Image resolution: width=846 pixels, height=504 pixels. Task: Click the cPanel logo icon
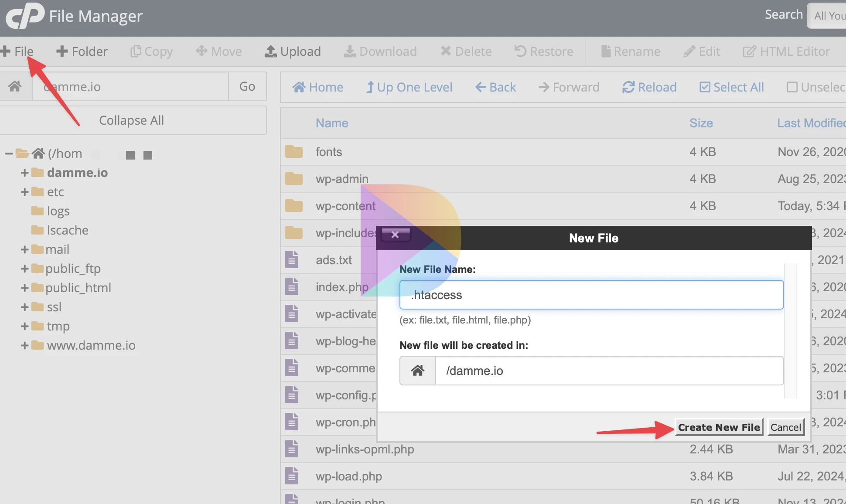pyautogui.click(x=25, y=16)
